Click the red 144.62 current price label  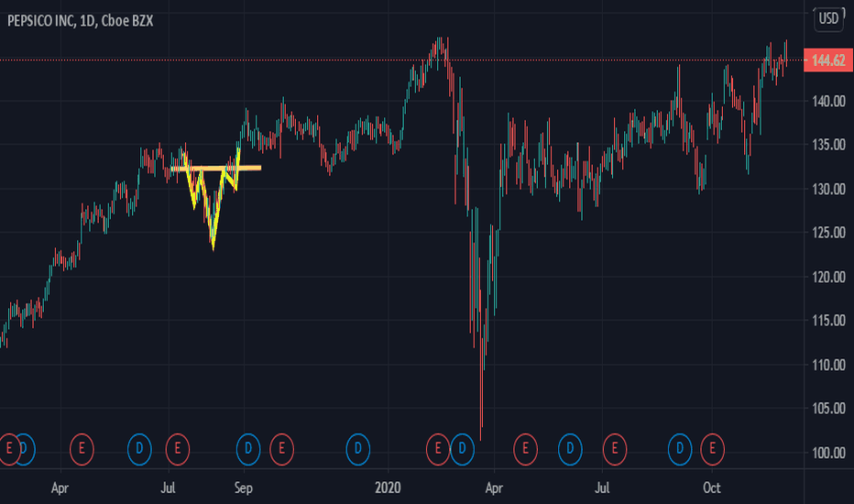tap(828, 60)
